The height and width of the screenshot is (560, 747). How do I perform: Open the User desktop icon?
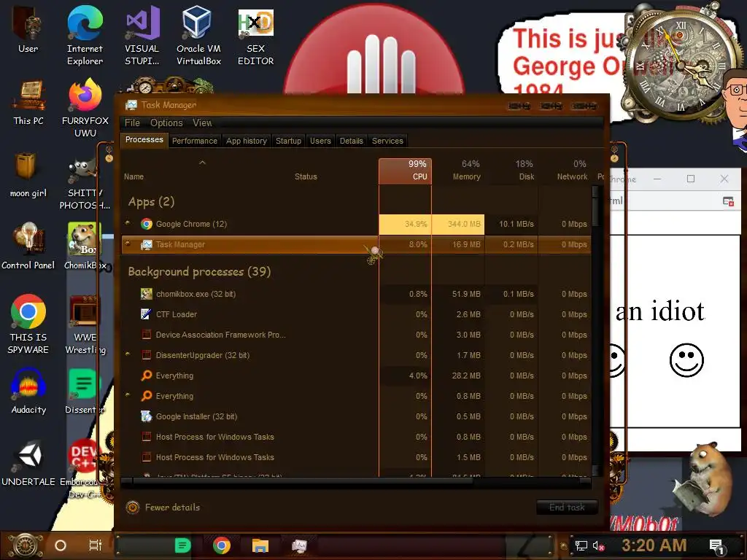pyautogui.click(x=28, y=28)
